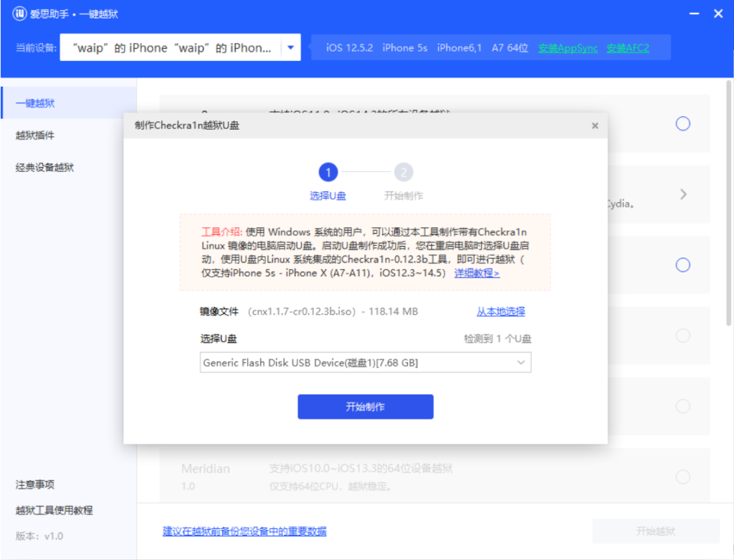Switch to 越狱插件 sidebar item

pyautogui.click(x=36, y=136)
